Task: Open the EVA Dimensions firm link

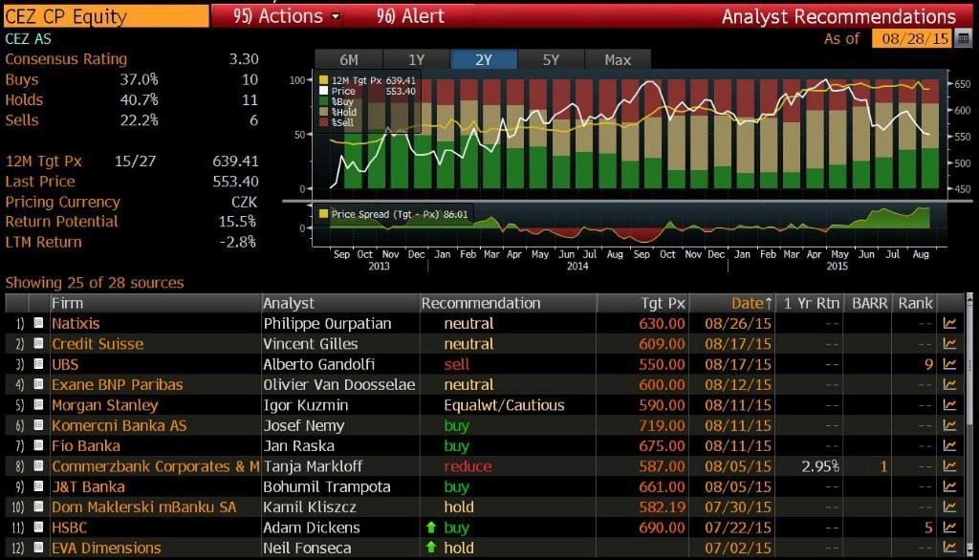Action: [x=106, y=549]
